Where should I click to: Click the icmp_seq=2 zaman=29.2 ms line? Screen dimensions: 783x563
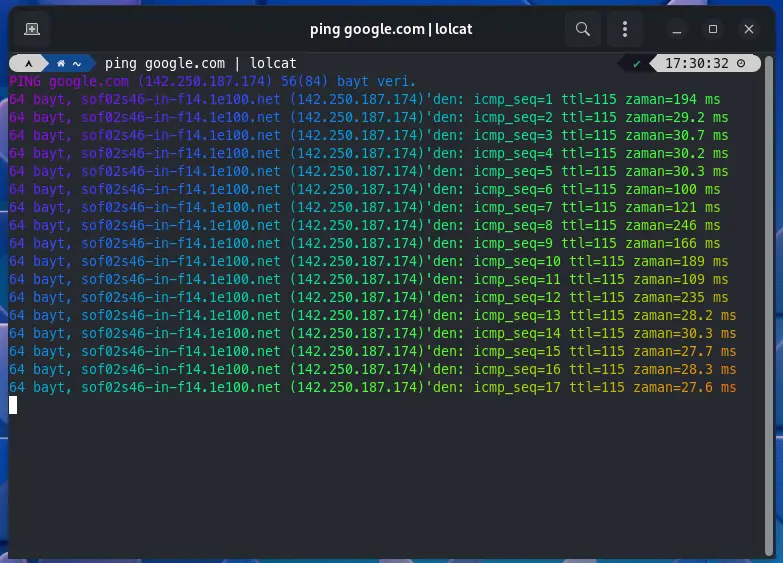click(369, 117)
